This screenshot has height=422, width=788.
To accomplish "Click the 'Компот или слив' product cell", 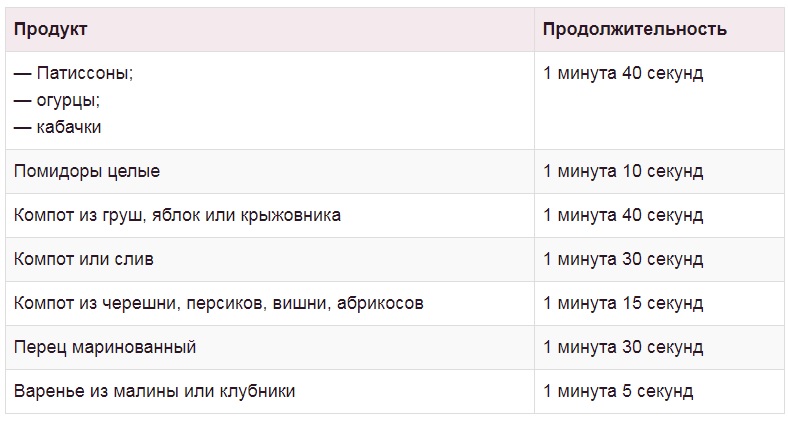I will (x=84, y=259).
